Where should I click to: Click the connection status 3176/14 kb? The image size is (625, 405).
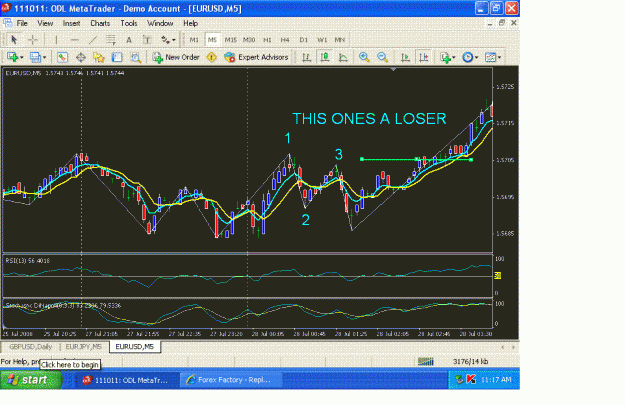pos(470,362)
